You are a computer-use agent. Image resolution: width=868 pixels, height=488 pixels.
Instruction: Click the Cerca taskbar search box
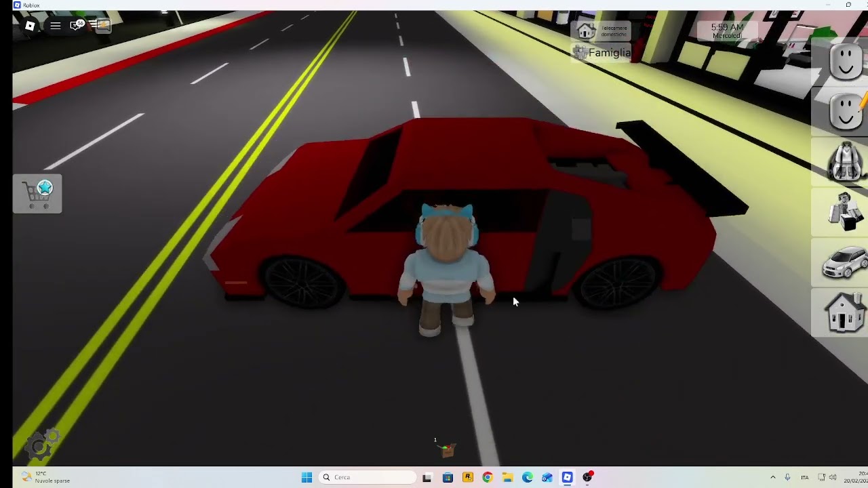(x=368, y=477)
